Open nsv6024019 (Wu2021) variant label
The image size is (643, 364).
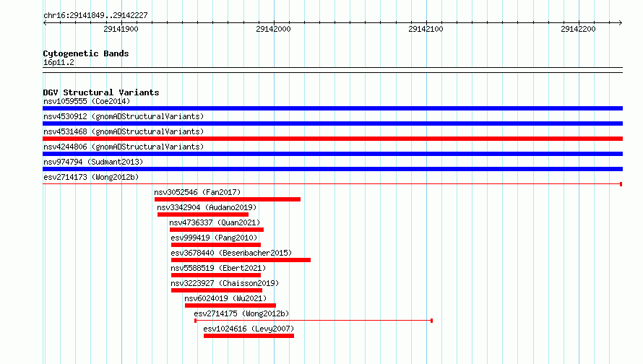coord(225,298)
